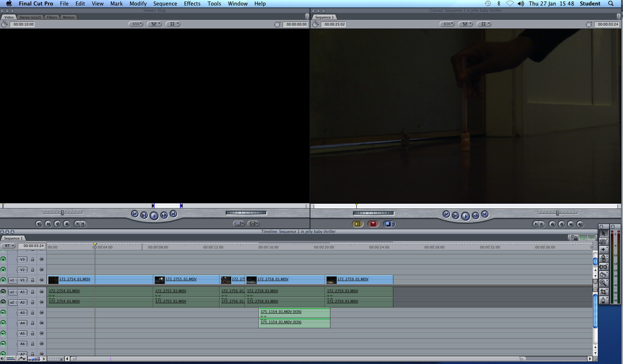Add marker in Viewer
The height and width of the screenshot is (364, 623).
(x=67, y=224)
